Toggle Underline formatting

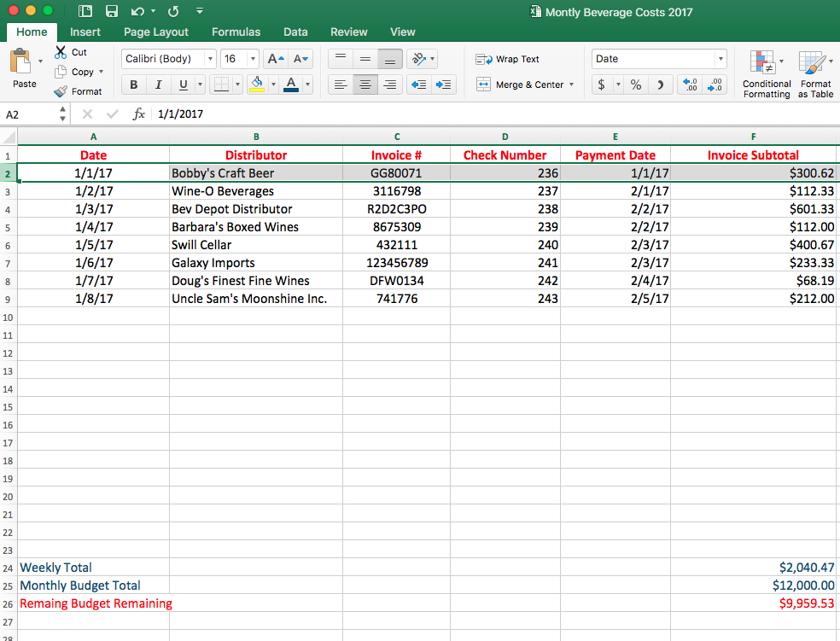point(184,84)
